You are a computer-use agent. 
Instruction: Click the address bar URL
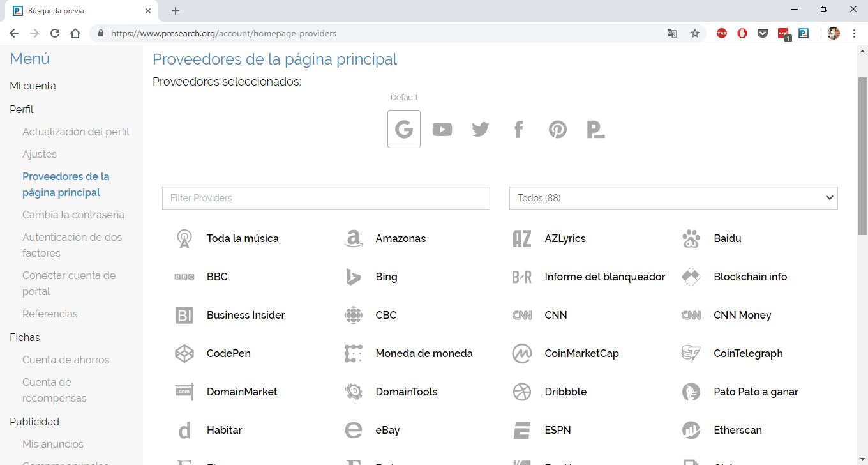223,33
